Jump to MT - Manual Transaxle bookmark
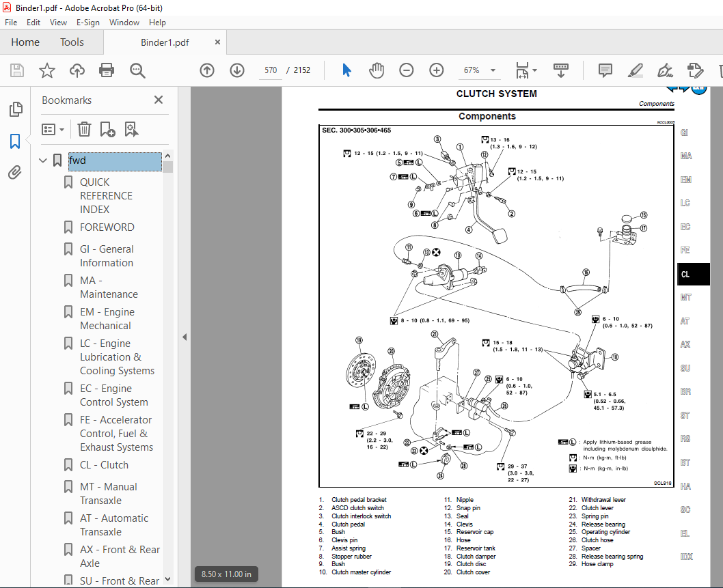723x588 pixels. pos(109,494)
